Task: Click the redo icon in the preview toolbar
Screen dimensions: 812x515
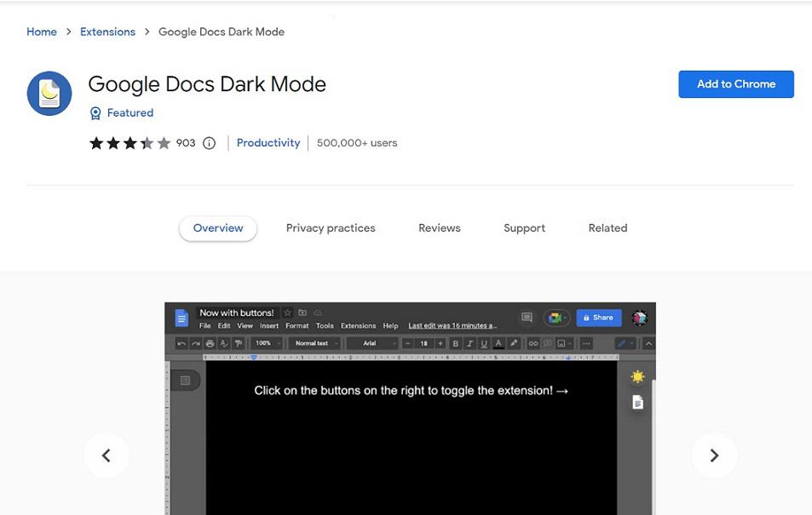Action: point(195,343)
